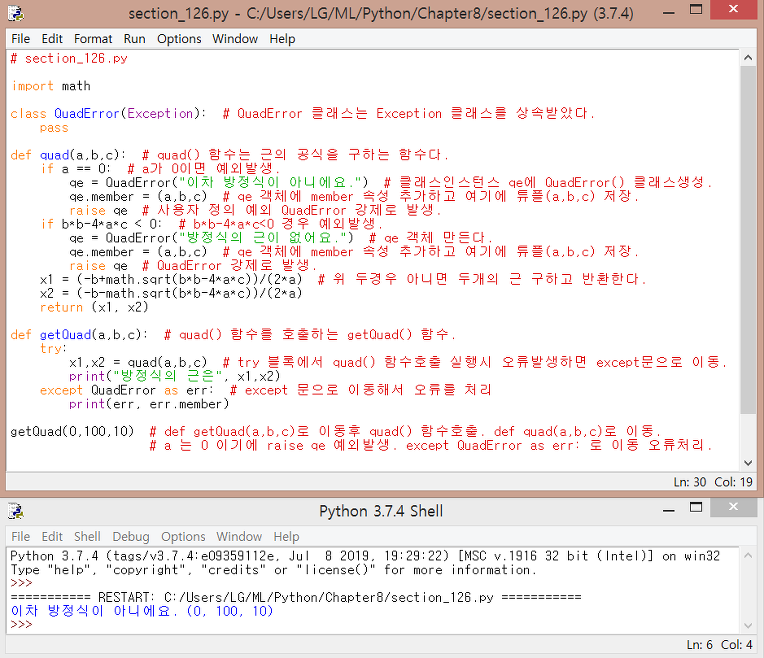
Task: Open the Shell menu in Python Shell
Action: click(x=87, y=537)
